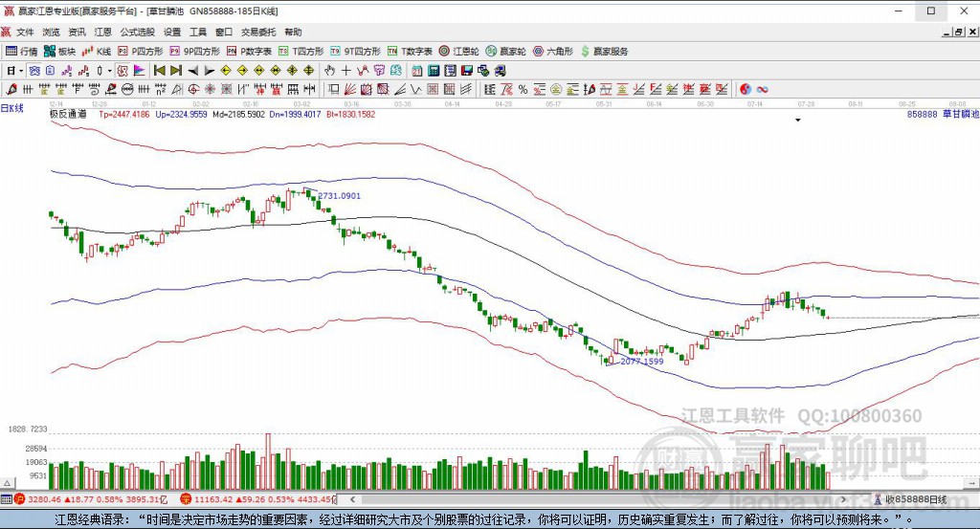This screenshot has height=529, width=980.
Task: Expand the candlestick style dropdown arrow
Action: [109, 71]
